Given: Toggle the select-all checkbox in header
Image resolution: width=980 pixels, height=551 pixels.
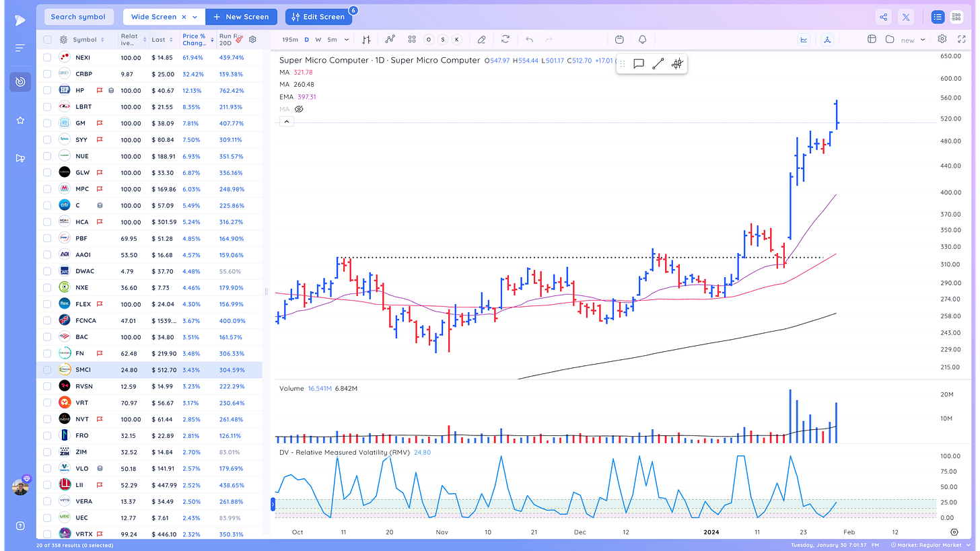Looking at the screenshot, I should coord(47,40).
